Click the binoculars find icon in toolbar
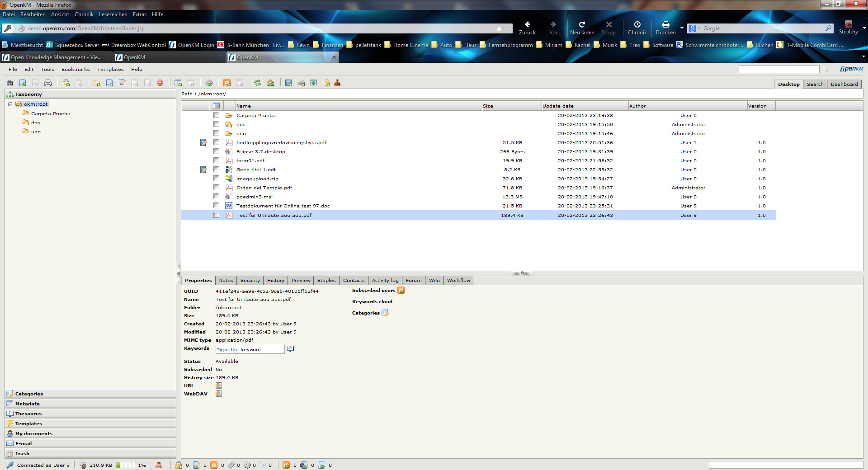868x470 pixels. coord(9,83)
